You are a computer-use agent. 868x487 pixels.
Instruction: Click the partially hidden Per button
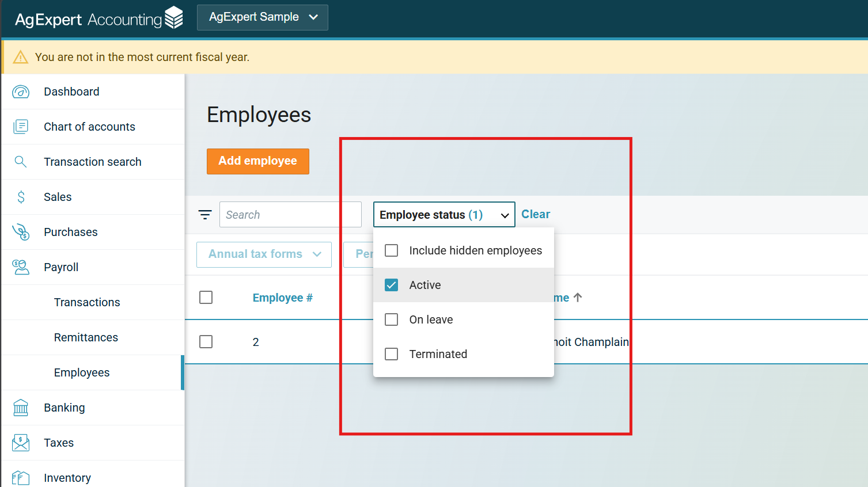358,254
